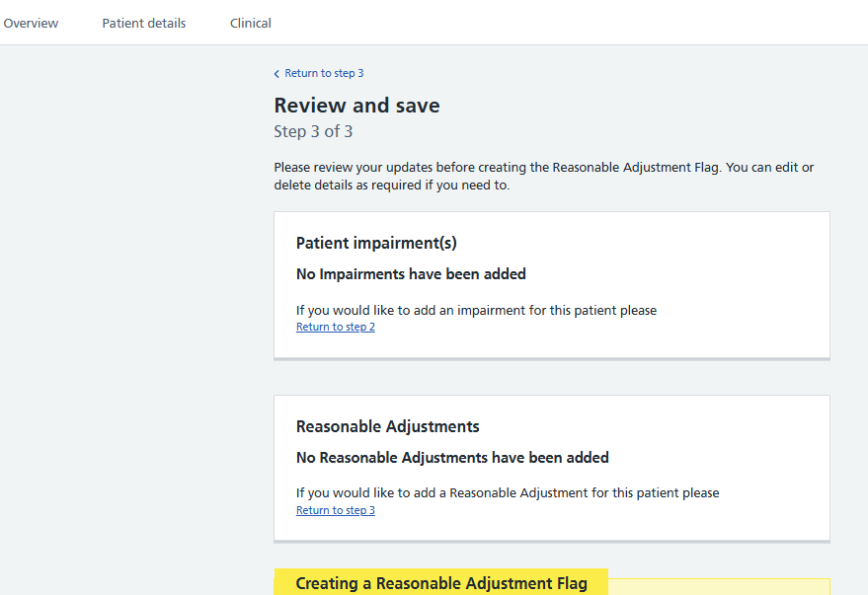
Task: Open the Overview tab
Action: click(31, 24)
